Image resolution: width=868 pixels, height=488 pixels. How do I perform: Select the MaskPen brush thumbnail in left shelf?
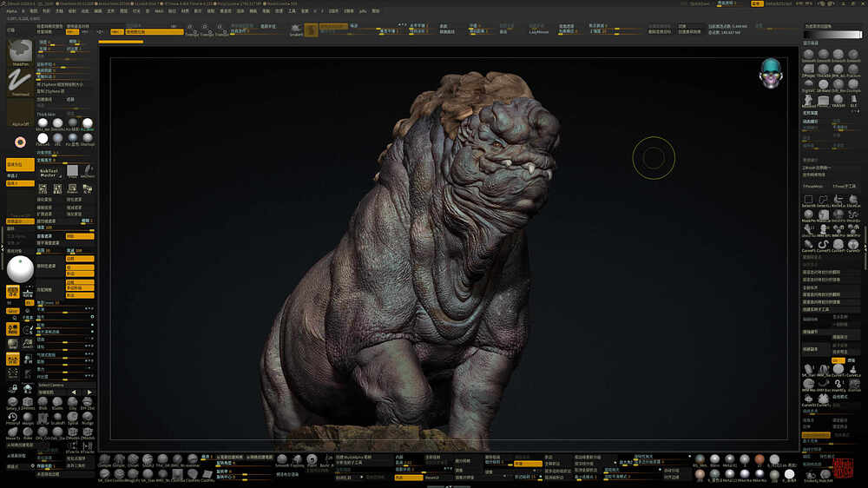tap(21, 52)
